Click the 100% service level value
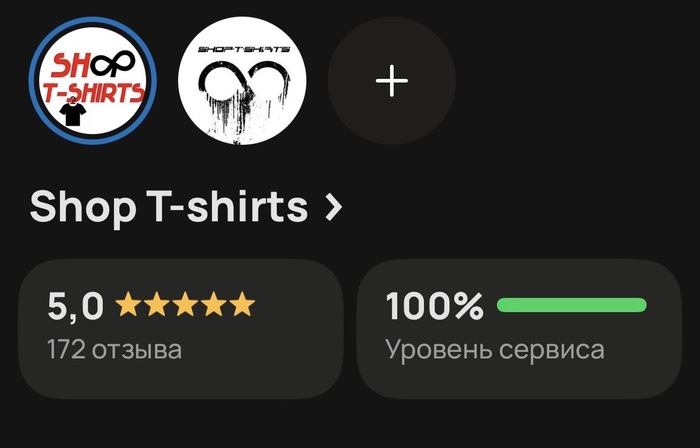The height and width of the screenshot is (448, 700). [x=434, y=307]
